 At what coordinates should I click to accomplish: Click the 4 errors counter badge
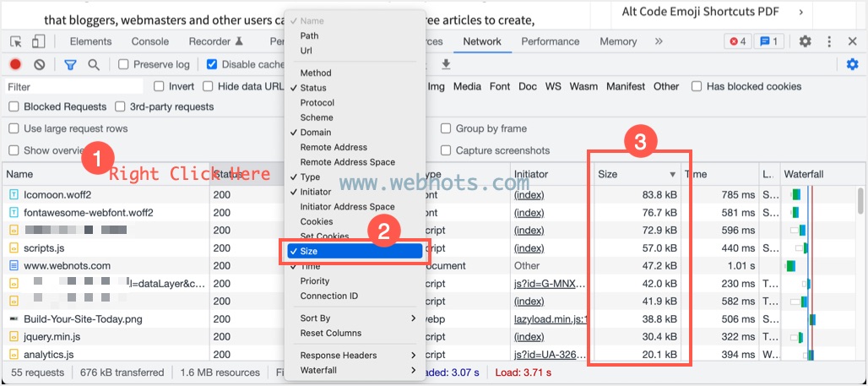[x=737, y=41]
